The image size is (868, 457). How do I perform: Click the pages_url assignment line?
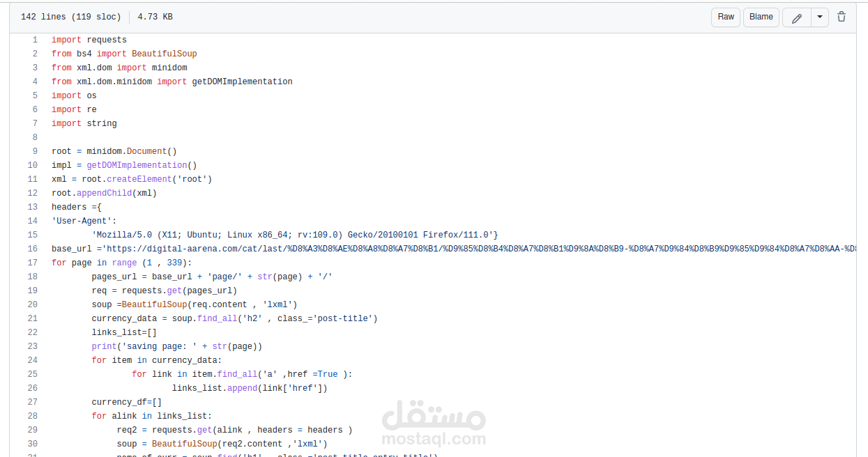[x=212, y=277]
